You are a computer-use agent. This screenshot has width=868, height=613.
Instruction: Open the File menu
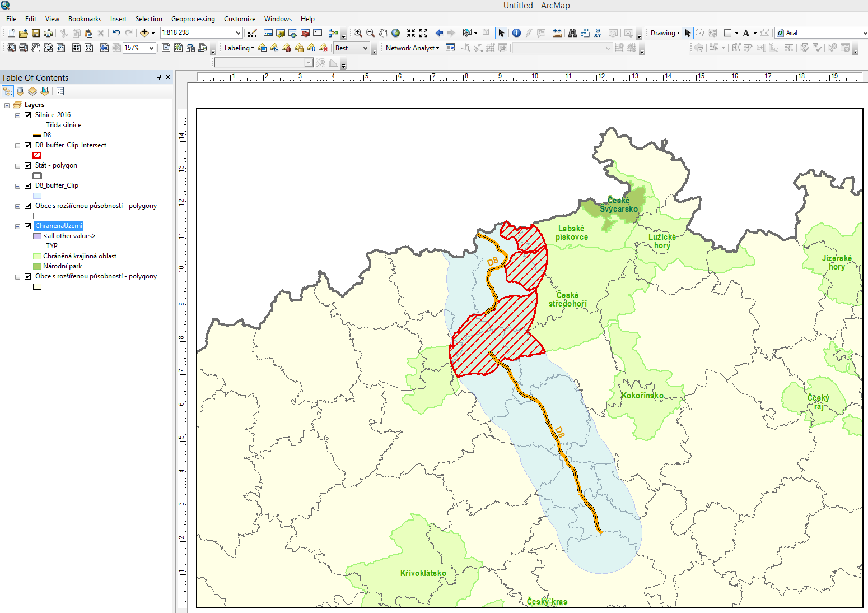(11, 19)
